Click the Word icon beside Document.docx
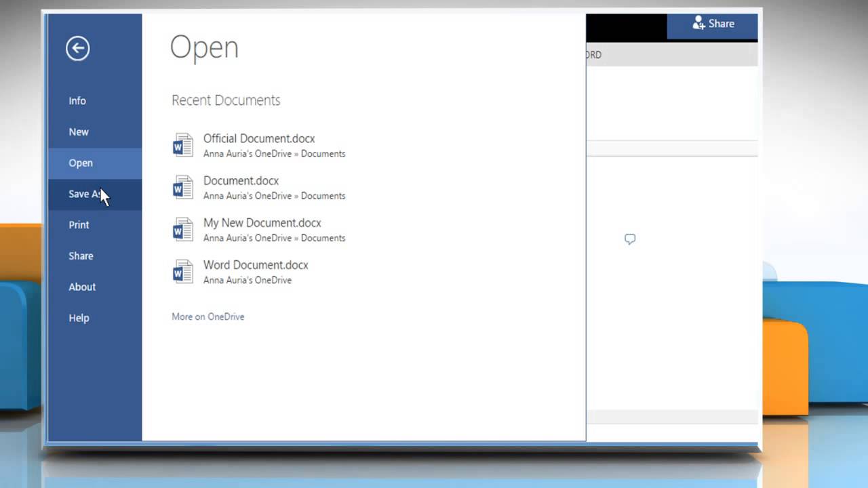 [x=183, y=187]
